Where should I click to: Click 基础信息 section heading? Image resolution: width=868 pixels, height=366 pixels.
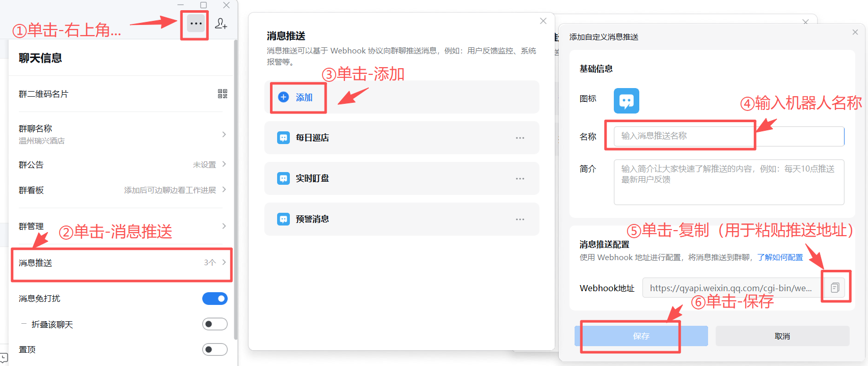(596, 69)
